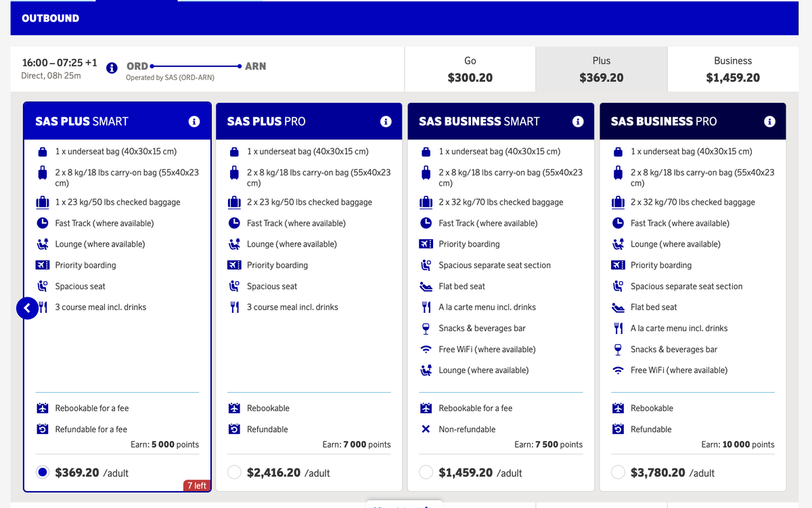Click the Priority boarding icon under SAS BUSINESS SMART
The height and width of the screenshot is (508, 812).
pyautogui.click(x=426, y=244)
